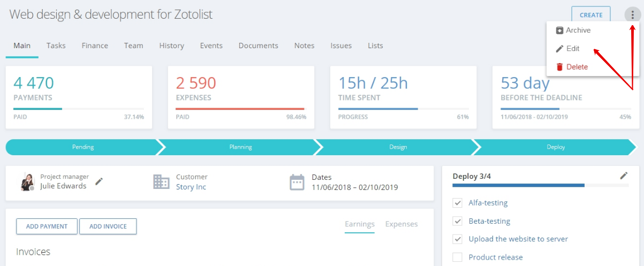
Task: Click the Before the Deadline progress bar
Action: (x=566, y=109)
